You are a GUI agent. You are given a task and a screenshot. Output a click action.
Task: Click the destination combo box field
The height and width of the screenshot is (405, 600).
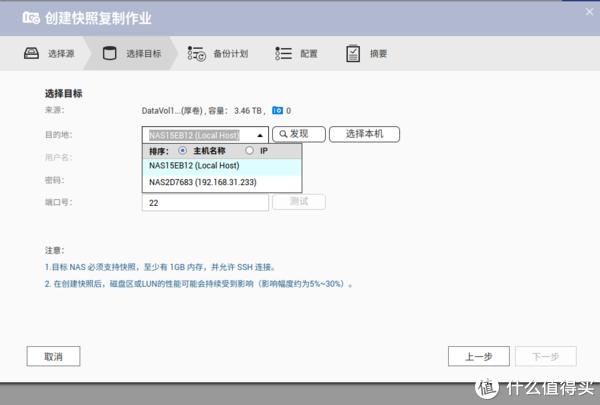pyautogui.click(x=205, y=135)
